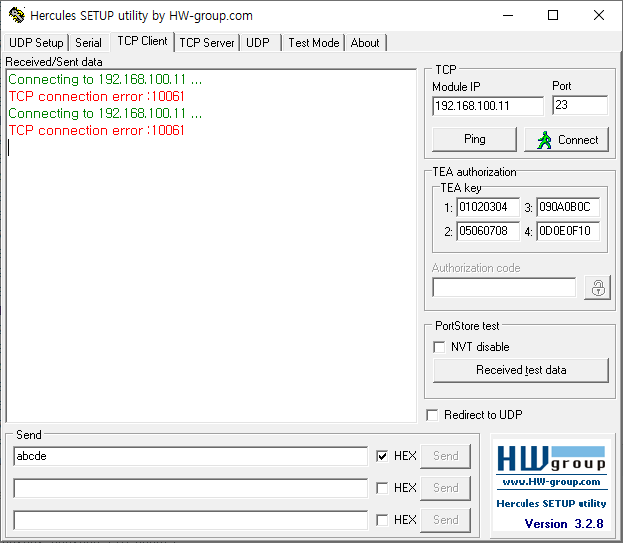
Task: Enable HEX checkbox on third send row
Action: point(382,520)
